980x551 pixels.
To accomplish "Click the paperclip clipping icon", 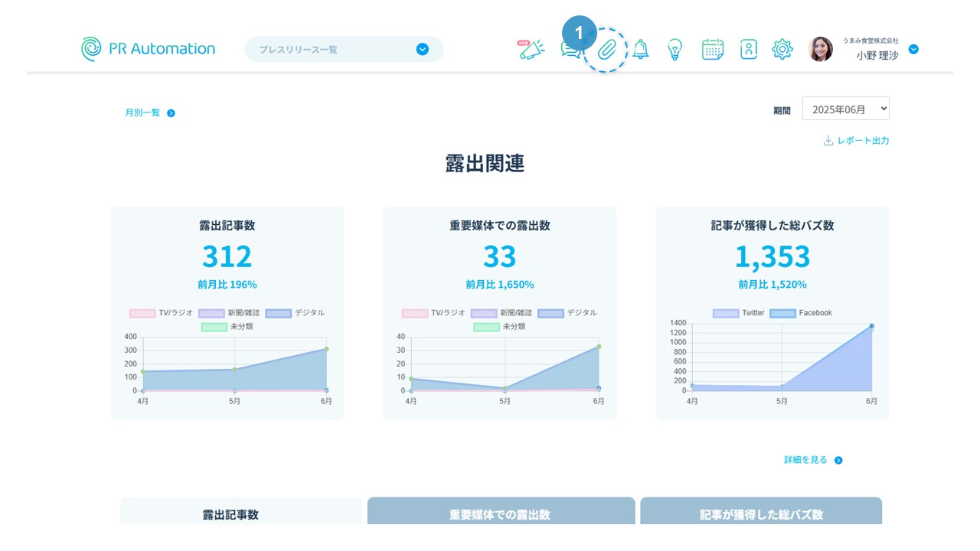I will click(x=606, y=50).
